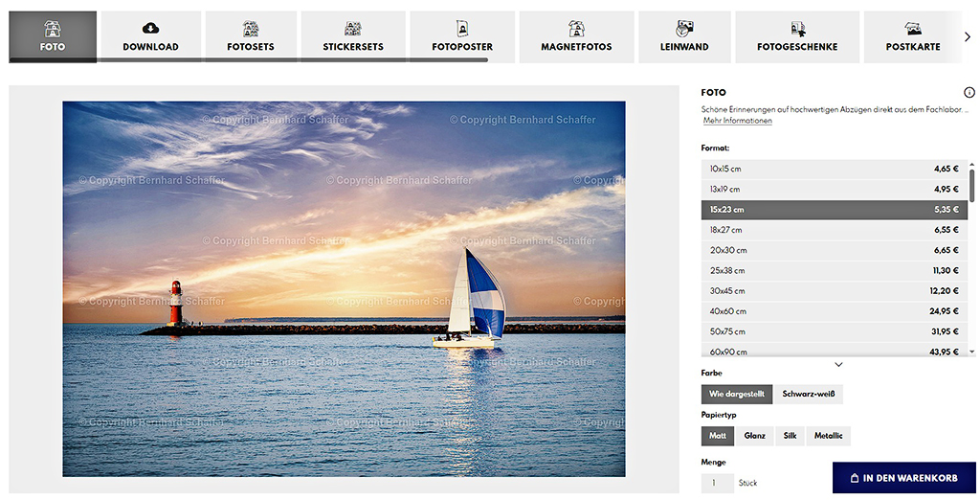Add to cart with In den Warenkorb
The height and width of the screenshot is (500, 980).
click(903, 478)
